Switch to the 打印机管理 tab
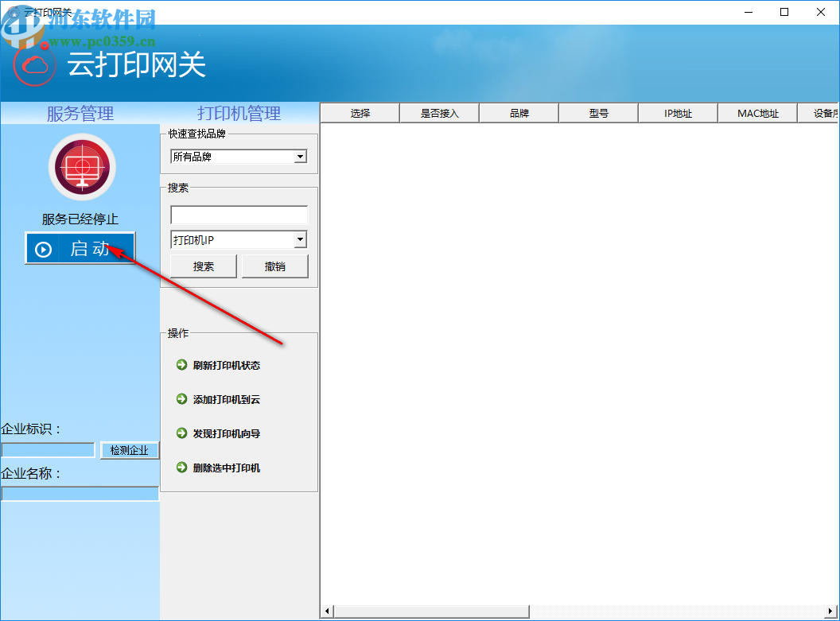 [x=239, y=113]
